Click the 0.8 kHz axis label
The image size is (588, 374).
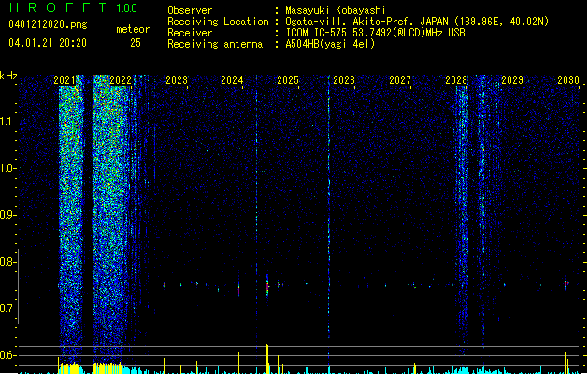[7, 262]
